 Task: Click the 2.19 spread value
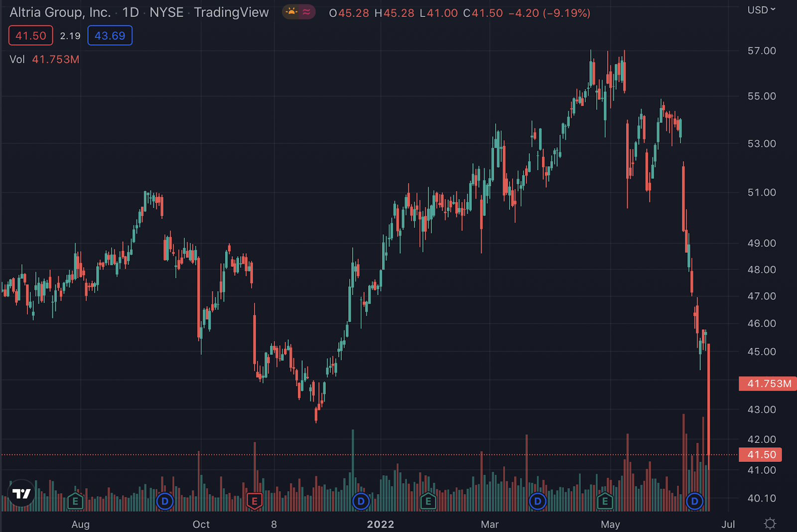click(x=70, y=36)
